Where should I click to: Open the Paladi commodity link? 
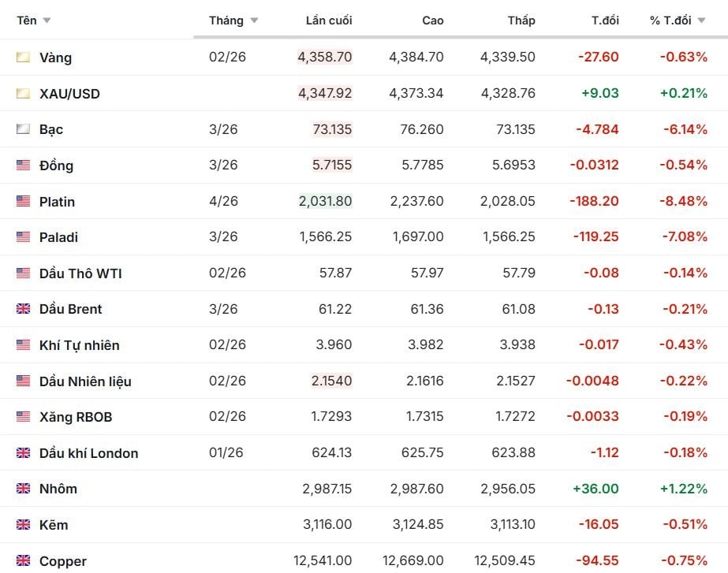[x=58, y=237]
